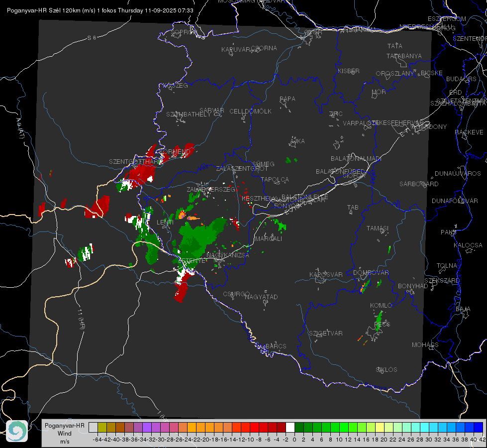This screenshot has width=487, height=448.
Task: Click the TAMASI city label
Action: pos(378,228)
